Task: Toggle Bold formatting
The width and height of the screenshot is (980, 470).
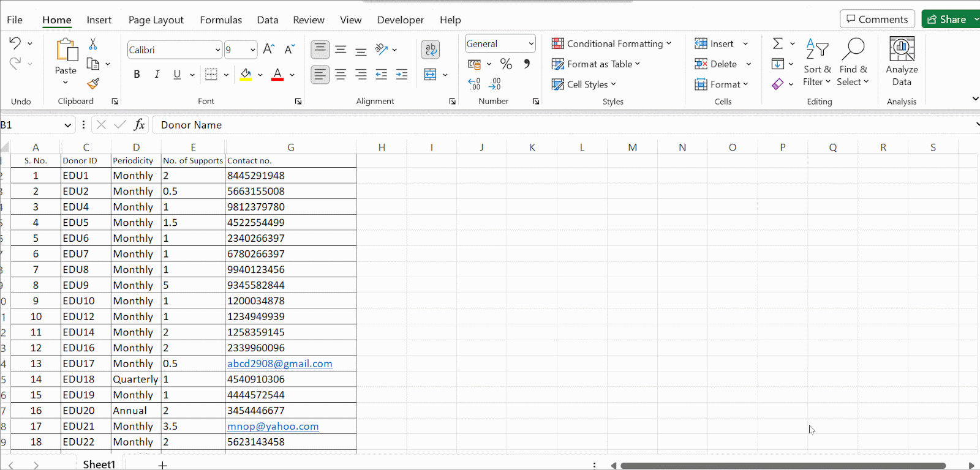Action: pyautogui.click(x=137, y=74)
